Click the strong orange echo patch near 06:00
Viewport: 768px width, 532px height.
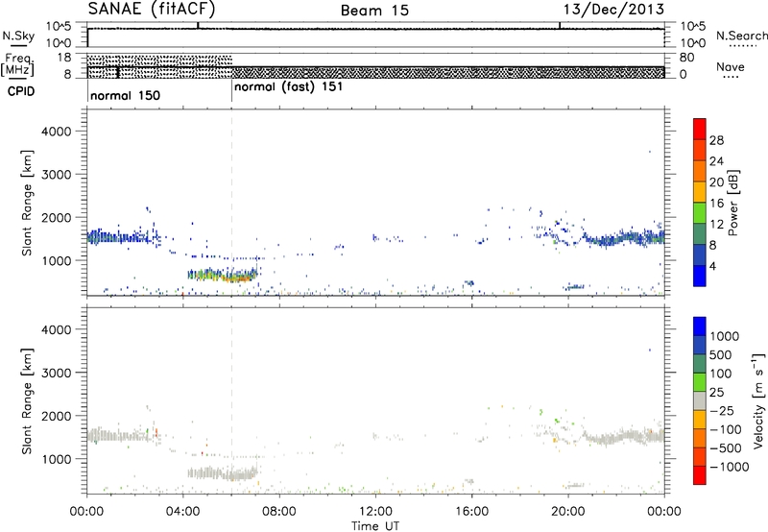(239, 278)
